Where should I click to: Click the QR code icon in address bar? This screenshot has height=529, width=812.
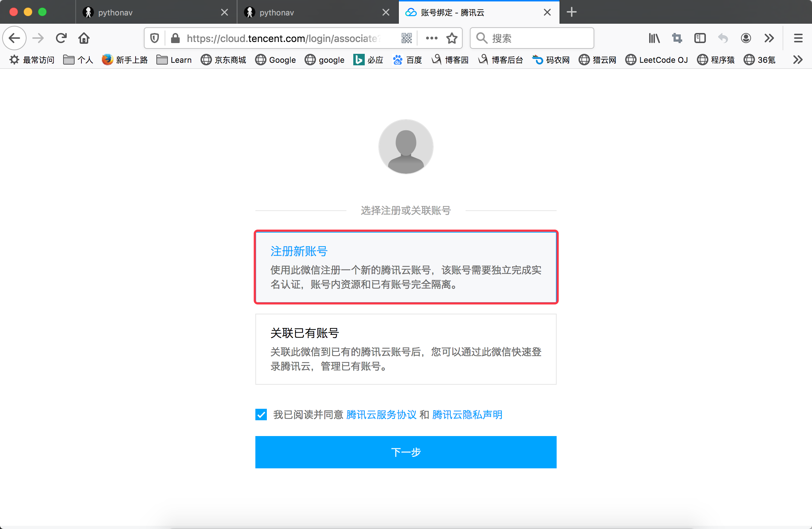point(406,38)
